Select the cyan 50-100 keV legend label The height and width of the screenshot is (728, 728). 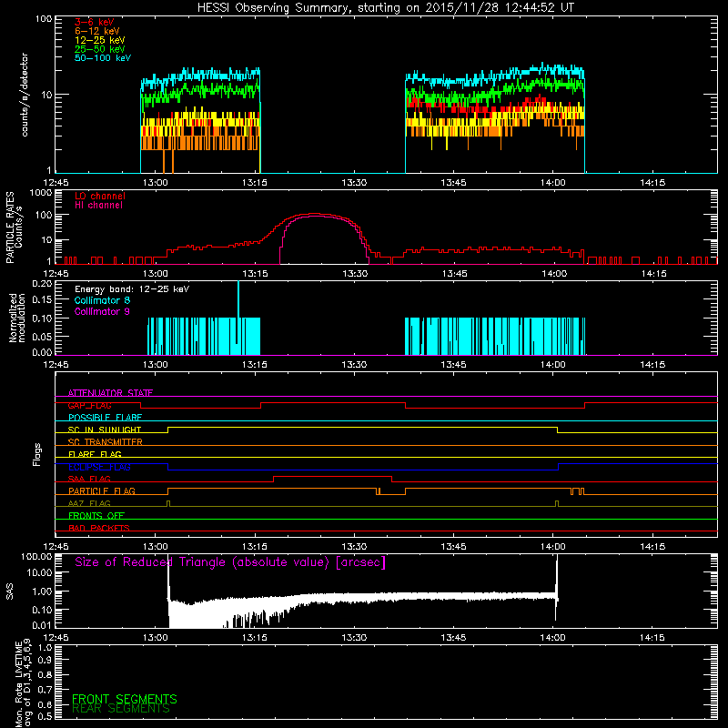103,58
